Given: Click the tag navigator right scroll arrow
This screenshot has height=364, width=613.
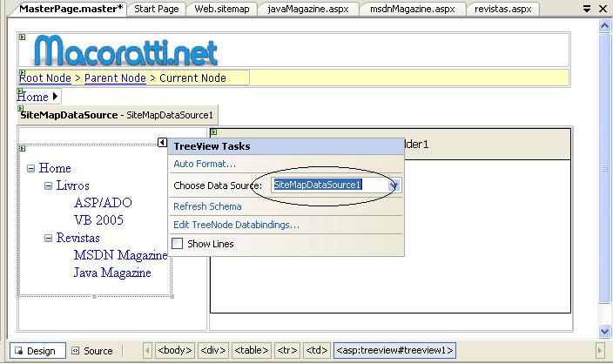Looking at the screenshot, I should point(600,350).
